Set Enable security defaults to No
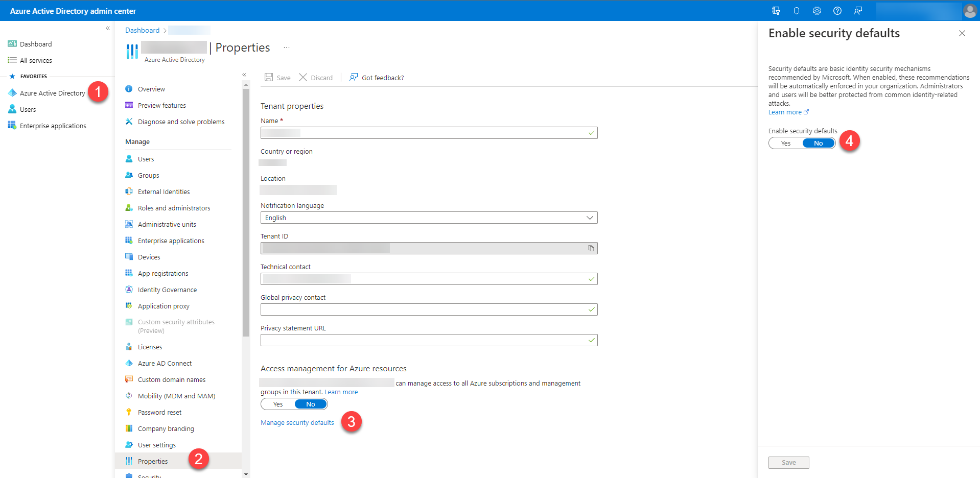This screenshot has height=478, width=980. 819,143
